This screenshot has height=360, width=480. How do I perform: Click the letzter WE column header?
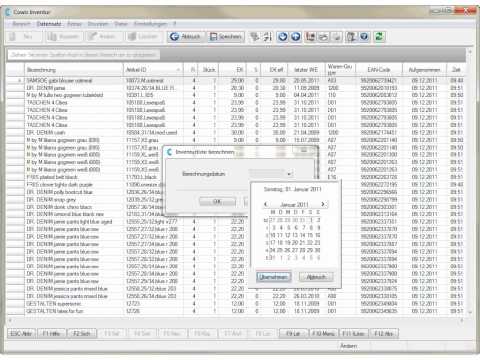click(306, 70)
